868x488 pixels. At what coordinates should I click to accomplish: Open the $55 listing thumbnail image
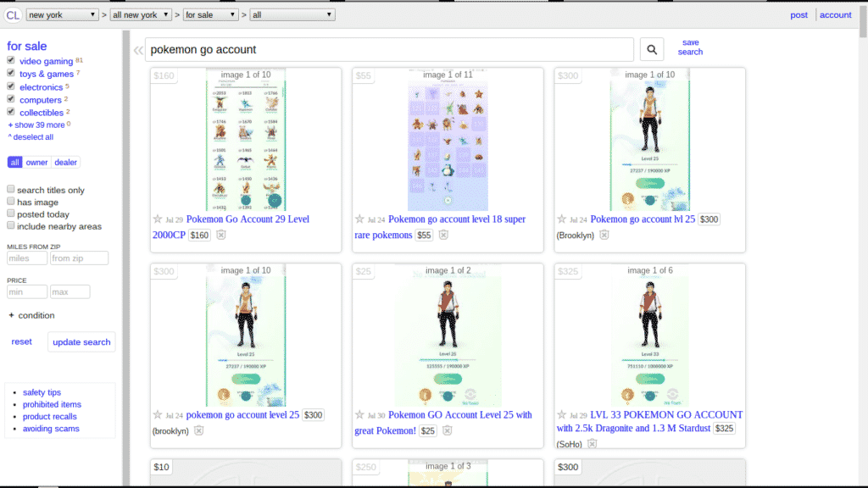(448, 140)
